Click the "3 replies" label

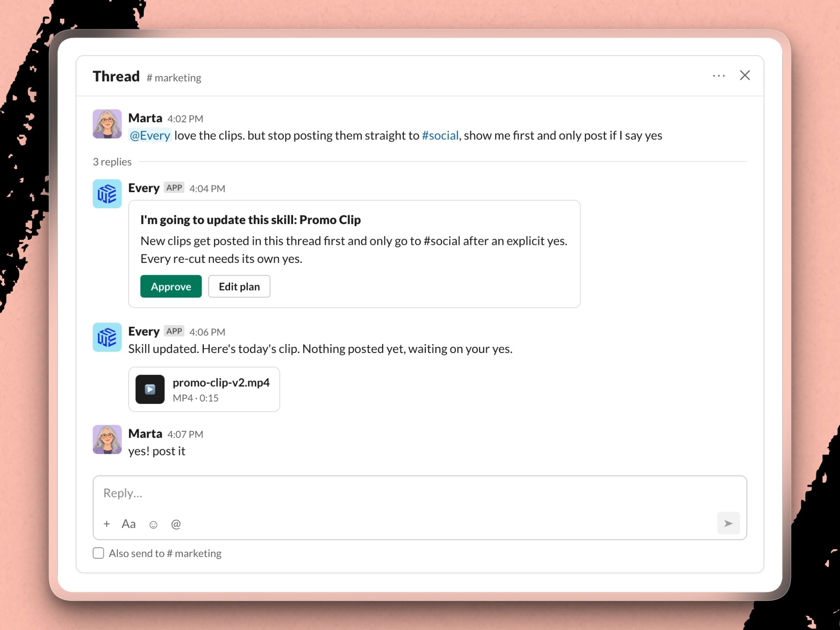coord(112,162)
